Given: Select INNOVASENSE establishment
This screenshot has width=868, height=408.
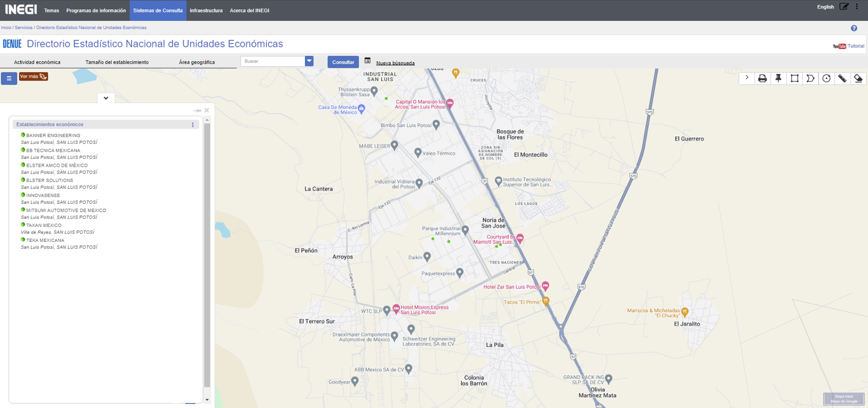Looking at the screenshot, I should coord(43,195).
